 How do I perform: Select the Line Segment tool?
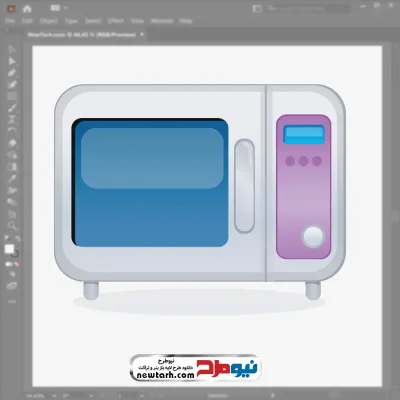pyautogui.click(x=12, y=108)
